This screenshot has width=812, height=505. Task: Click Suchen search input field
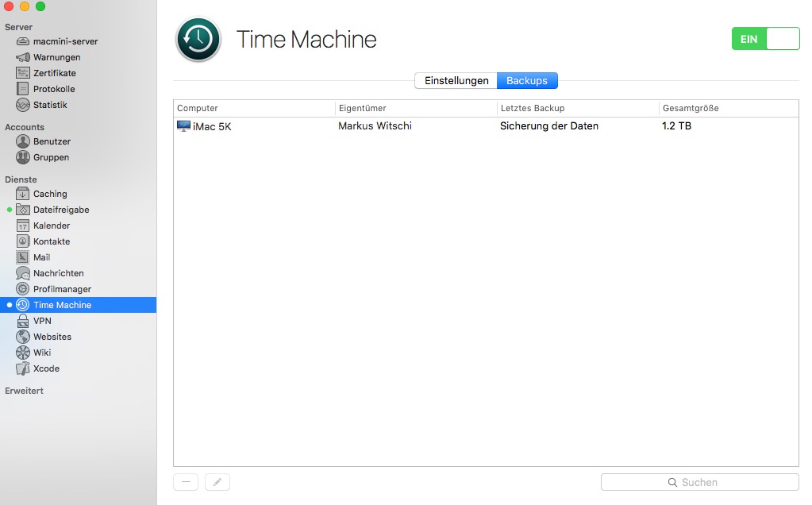[x=699, y=482]
